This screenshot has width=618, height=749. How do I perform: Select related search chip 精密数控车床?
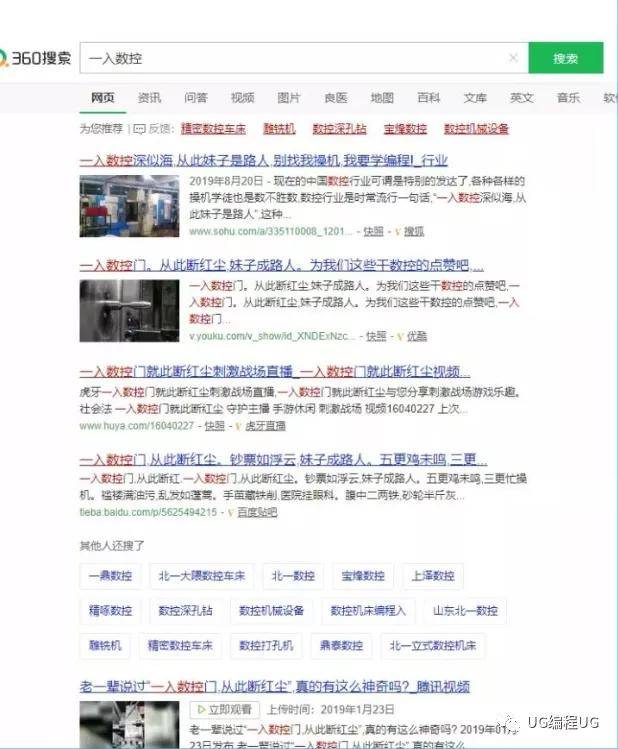tap(180, 646)
